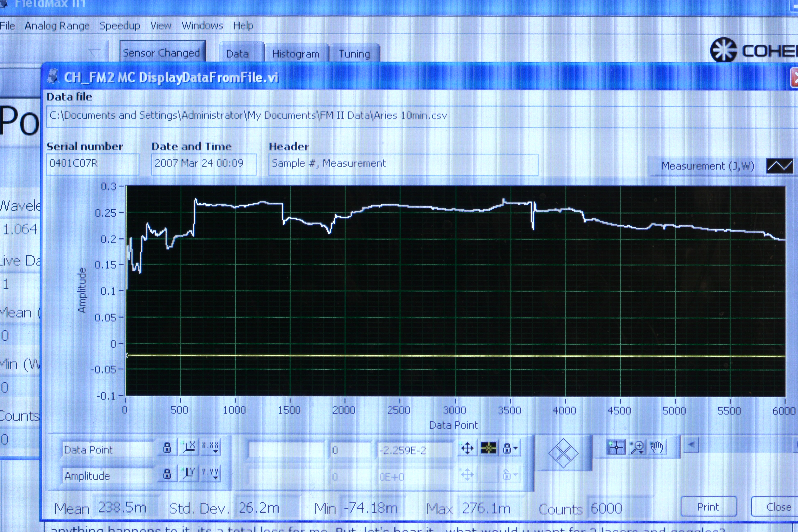Click the 1.064 wavelength value in FieldMax window
The height and width of the screenshot is (532, 798).
coord(20,230)
